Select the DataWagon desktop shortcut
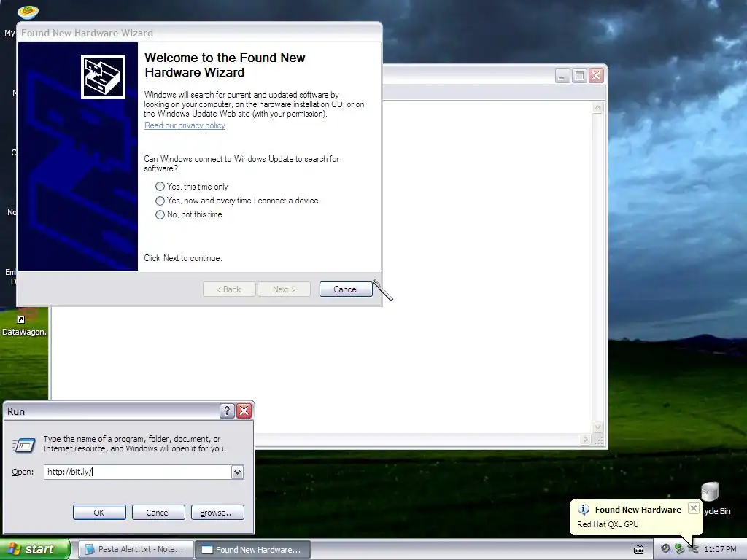The image size is (747, 560). [x=24, y=322]
